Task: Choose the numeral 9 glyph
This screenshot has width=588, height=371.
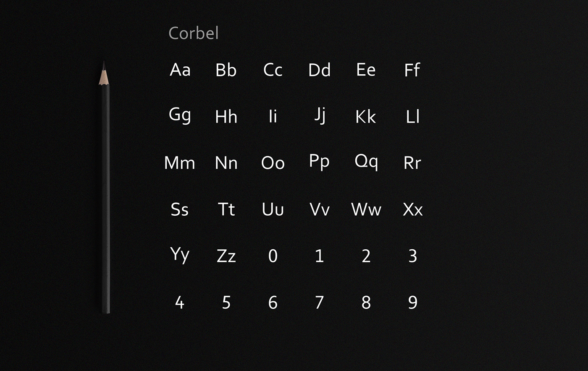Action: pos(412,302)
